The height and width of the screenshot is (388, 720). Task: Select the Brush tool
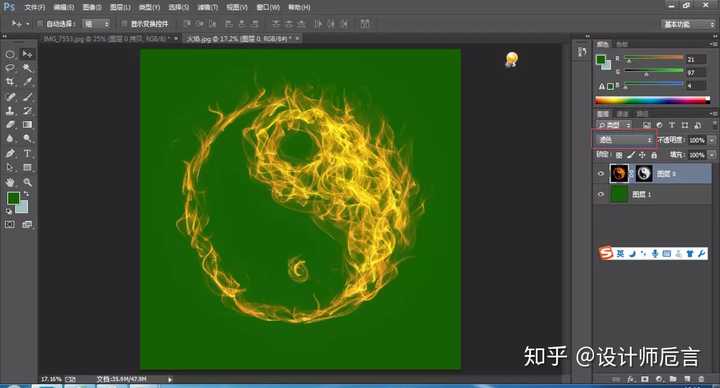point(27,97)
